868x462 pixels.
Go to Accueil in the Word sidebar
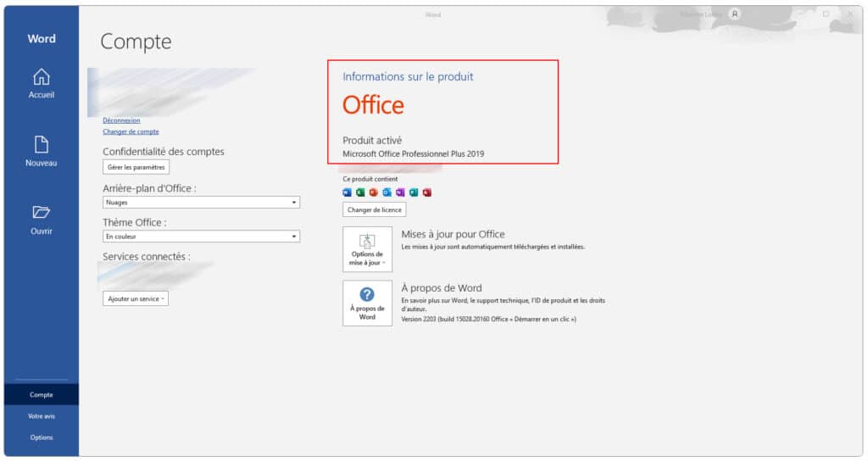pos(42,84)
